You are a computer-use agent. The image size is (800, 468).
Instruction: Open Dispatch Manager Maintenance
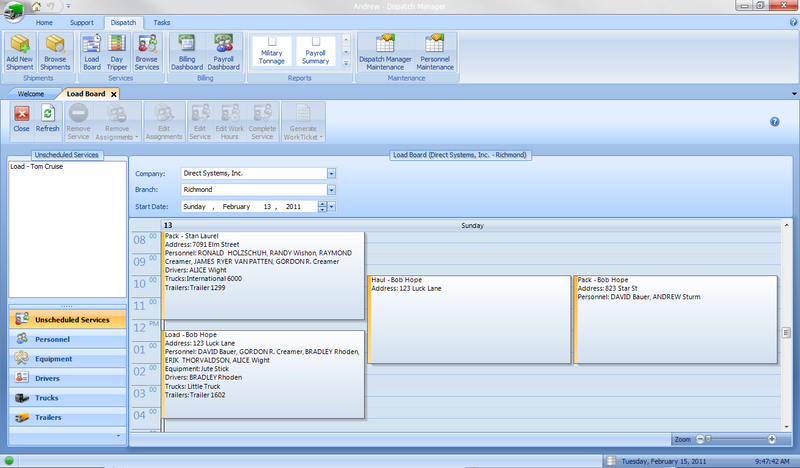pyautogui.click(x=385, y=52)
